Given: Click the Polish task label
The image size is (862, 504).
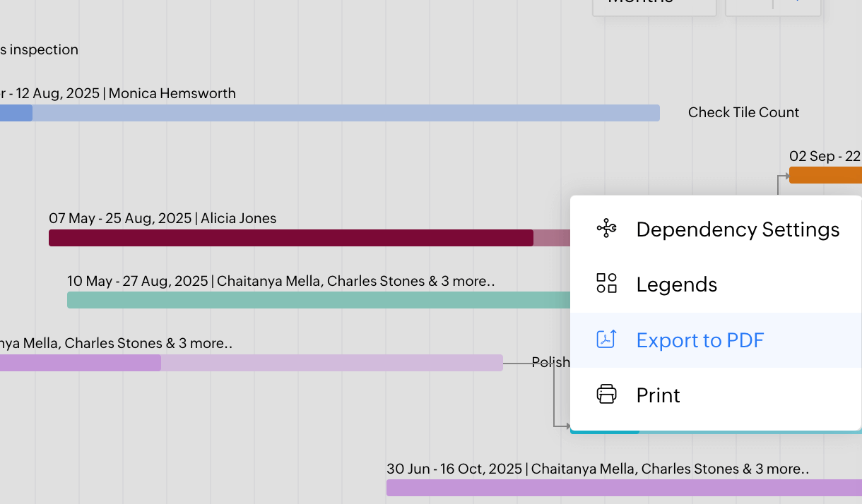Looking at the screenshot, I should pos(550,362).
